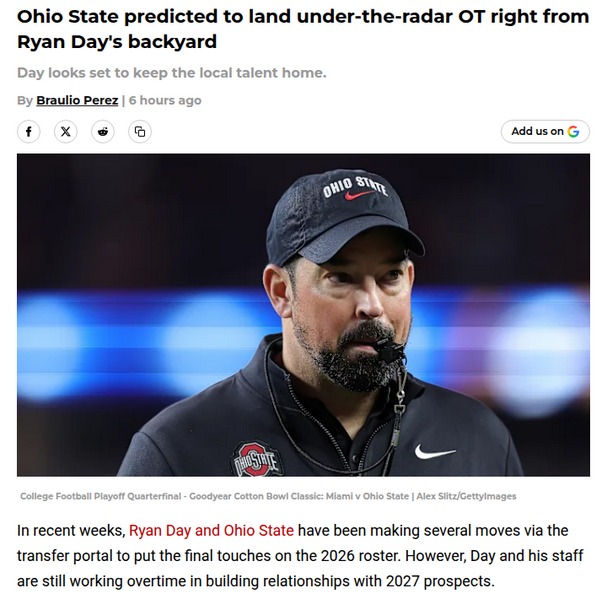Open author Braulio Perez's profile

(x=77, y=100)
